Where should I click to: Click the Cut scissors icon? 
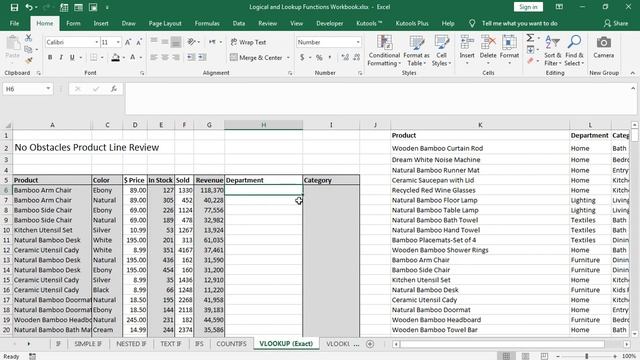28,38
